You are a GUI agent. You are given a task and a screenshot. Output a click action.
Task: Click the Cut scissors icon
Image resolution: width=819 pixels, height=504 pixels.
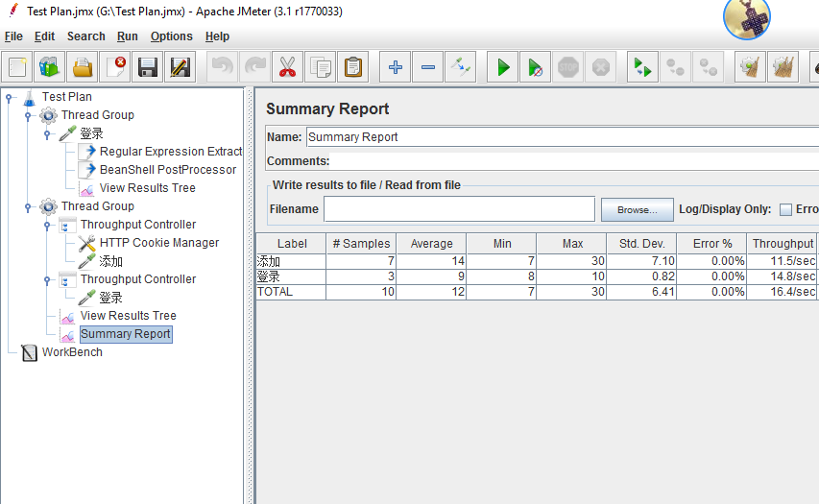click(x=287, y=67)
